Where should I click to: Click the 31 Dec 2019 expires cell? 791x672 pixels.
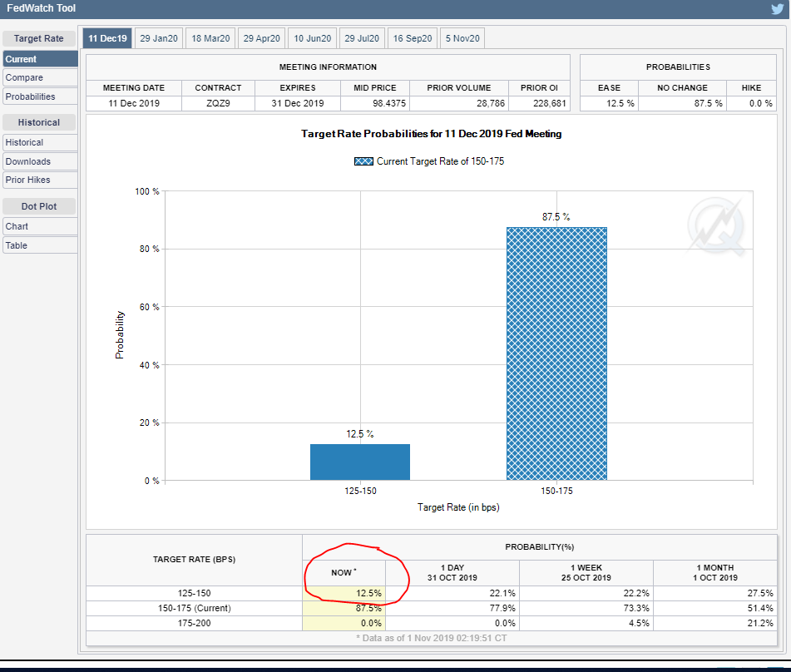[298, 103]
